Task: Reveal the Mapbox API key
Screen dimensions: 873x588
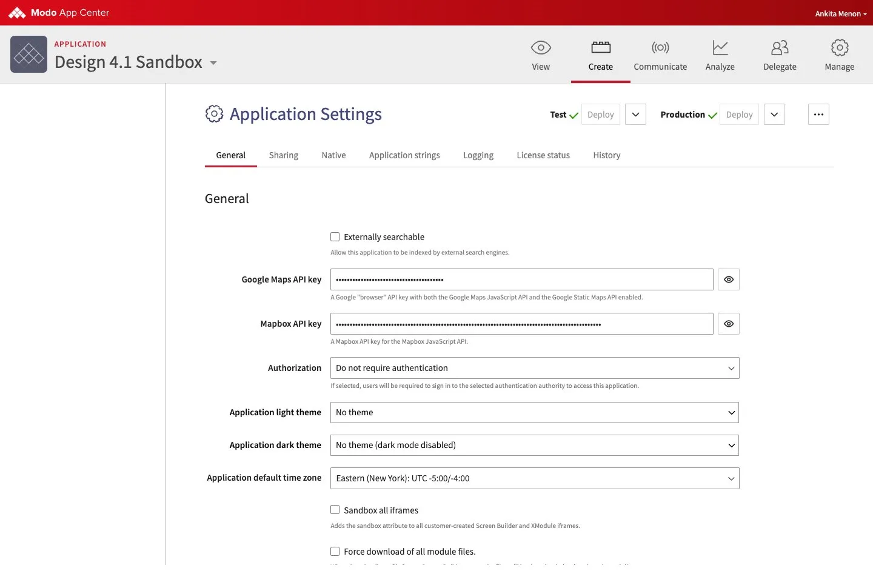Action: pos(729,324)
